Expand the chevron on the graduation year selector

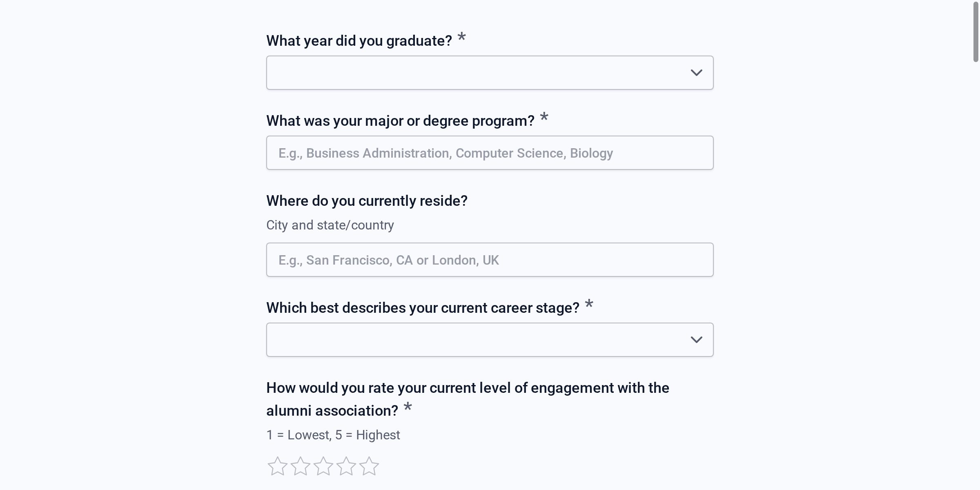(696, 72)
